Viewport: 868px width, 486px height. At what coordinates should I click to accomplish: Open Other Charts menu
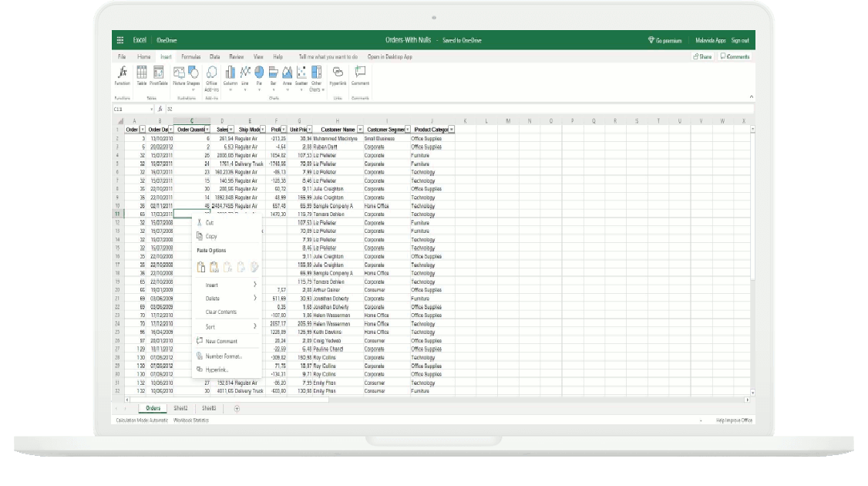(317, 78)
